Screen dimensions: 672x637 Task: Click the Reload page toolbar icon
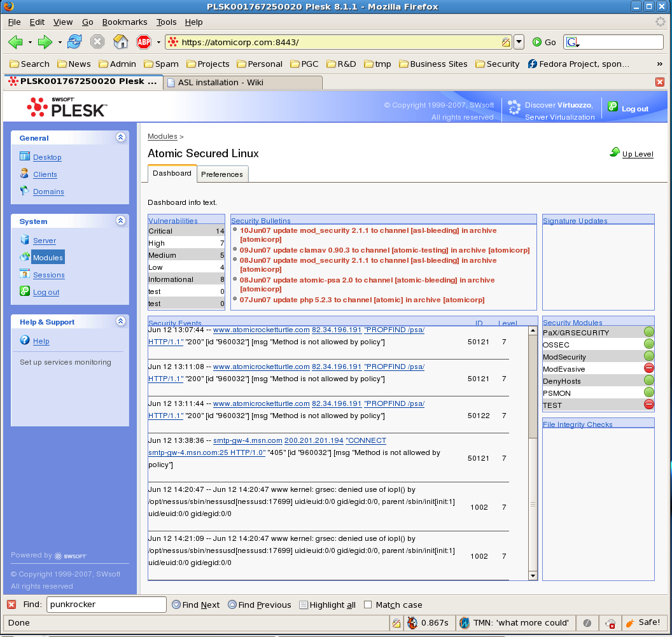point(74,42)
